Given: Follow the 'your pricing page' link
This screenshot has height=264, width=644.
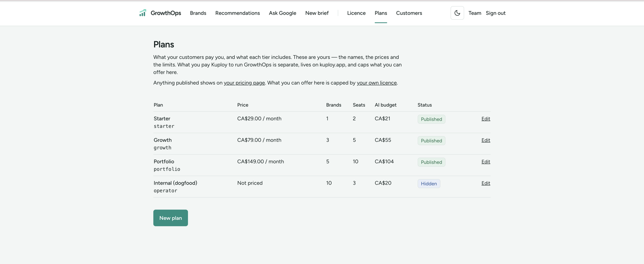Looking at the screenshot, I should 244,83.
